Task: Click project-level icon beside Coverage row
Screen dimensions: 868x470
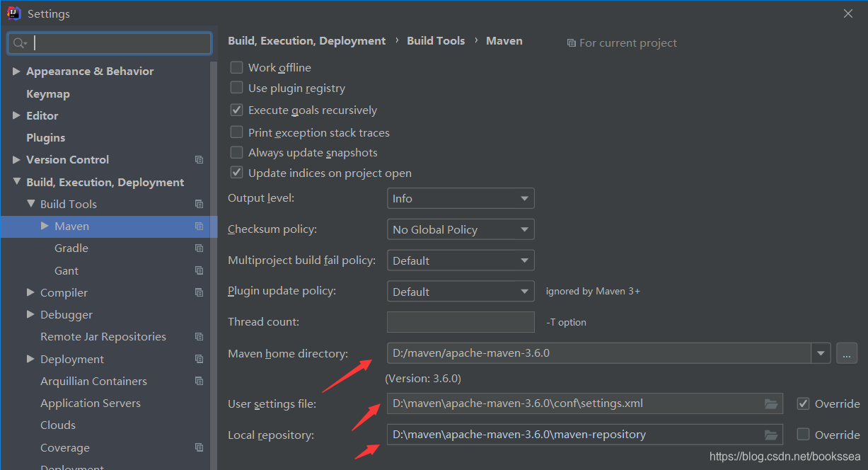Action: 199,447
